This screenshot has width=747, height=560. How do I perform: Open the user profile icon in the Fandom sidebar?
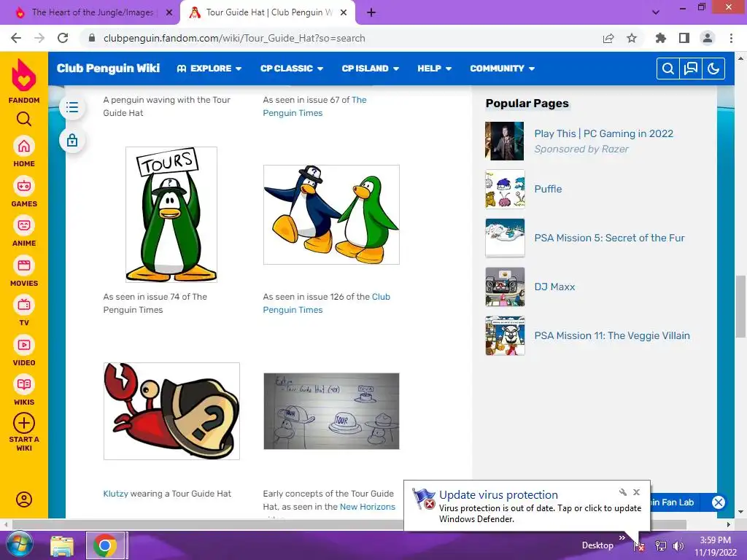[x=24, y=499]
